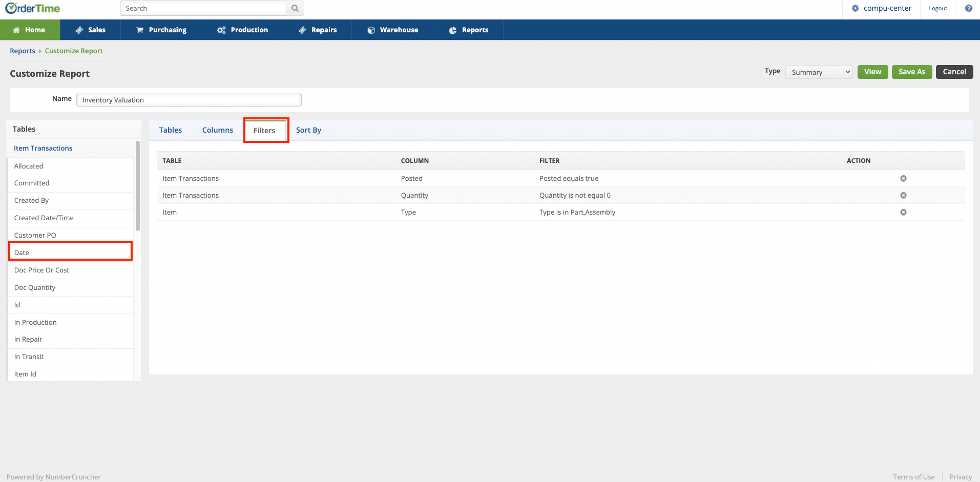Viewport: 980px width, 482px height.
Task: Delete the Type is in Part,Assembly filter
Action: (x=903, y=212)
